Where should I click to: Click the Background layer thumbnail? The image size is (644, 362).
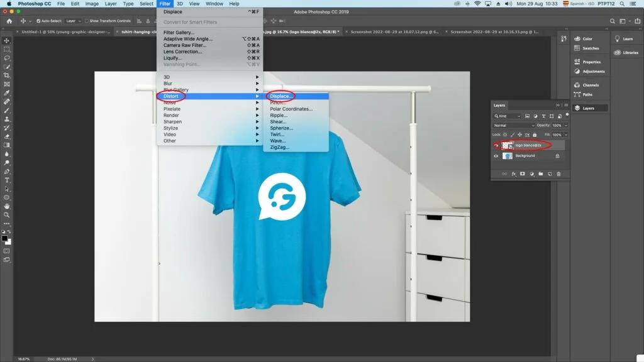(x=508, y=156)
